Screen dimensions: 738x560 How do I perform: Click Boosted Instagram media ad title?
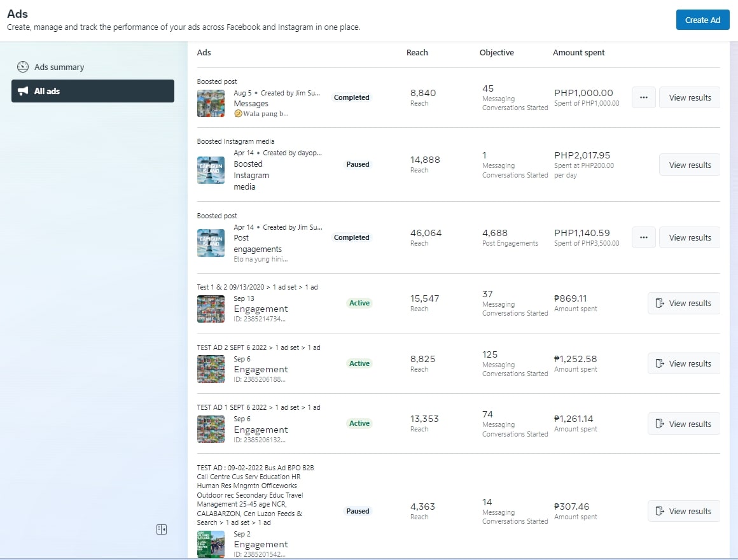[x=251, y=175]
